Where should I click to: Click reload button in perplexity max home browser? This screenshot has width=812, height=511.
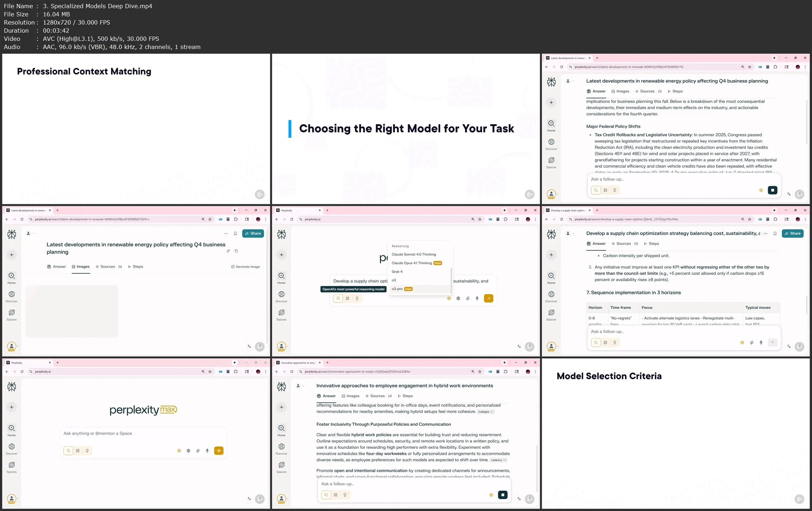point(22,372)
